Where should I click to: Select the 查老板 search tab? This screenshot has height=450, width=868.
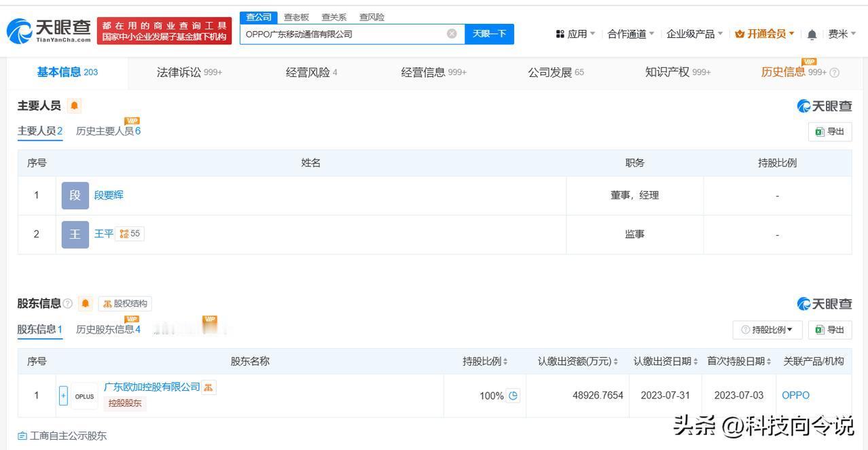click(296, 17)
